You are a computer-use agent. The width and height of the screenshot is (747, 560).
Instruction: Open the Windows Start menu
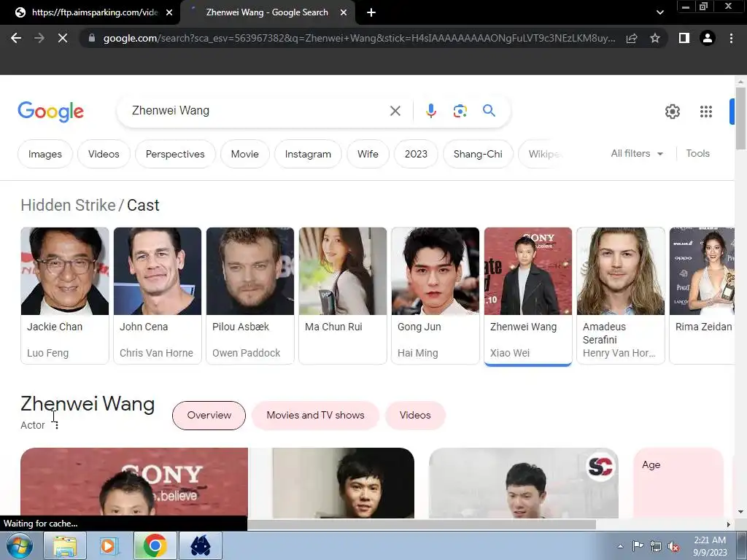point(19,545)
